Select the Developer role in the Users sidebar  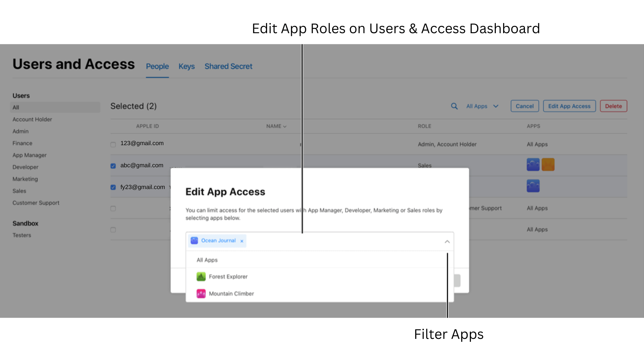25,167
